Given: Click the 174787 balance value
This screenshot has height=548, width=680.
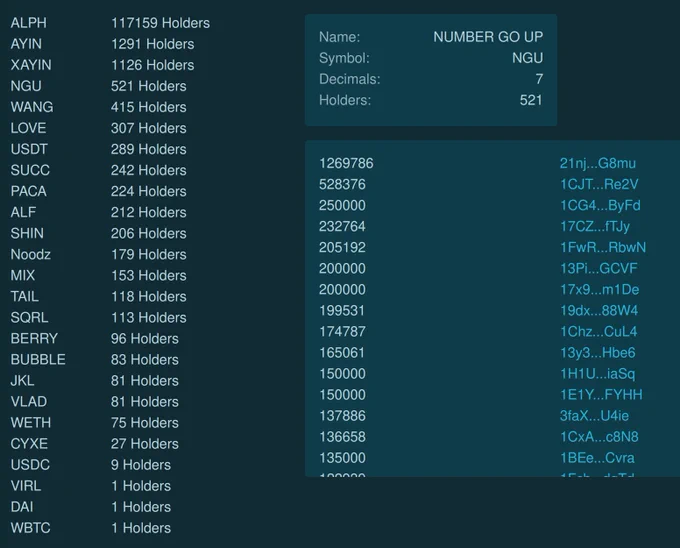Looking at the screenshot, I should (x=342, y=331).
